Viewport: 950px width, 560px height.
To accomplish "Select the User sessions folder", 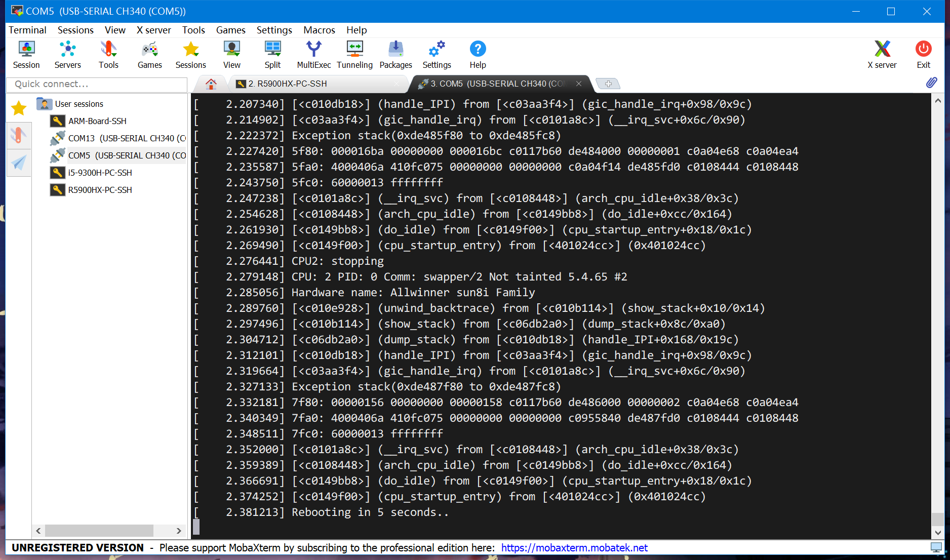I will [x=70, y=104].
